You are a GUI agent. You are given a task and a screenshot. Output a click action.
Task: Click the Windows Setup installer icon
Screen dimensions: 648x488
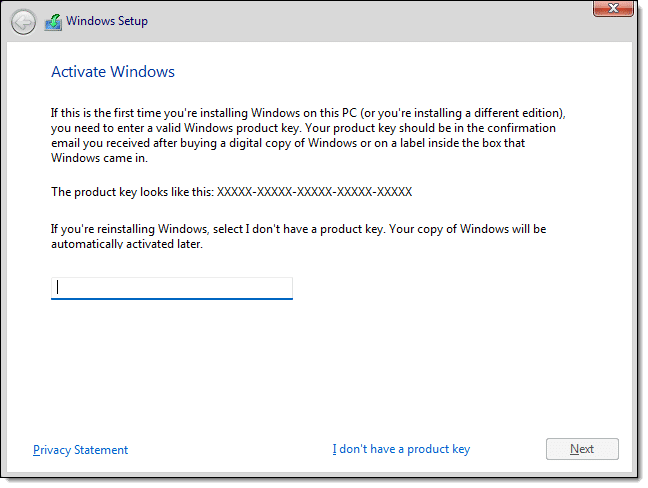coord(53,22)
